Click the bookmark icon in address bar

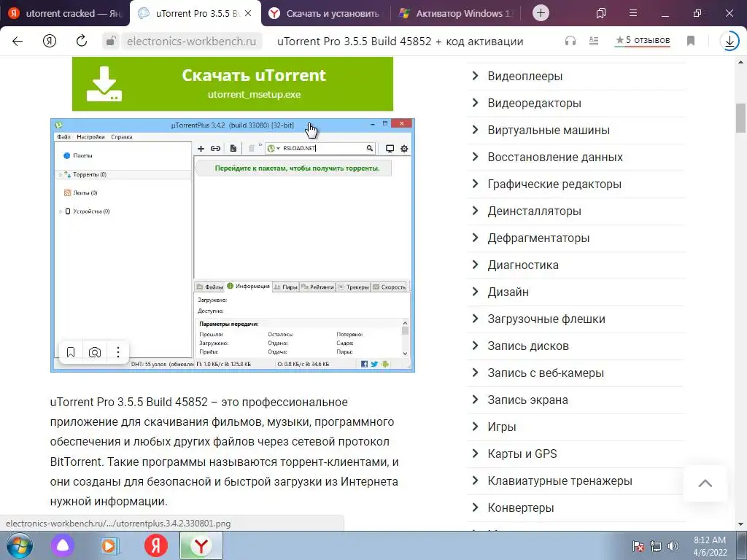tap(691, 41)
